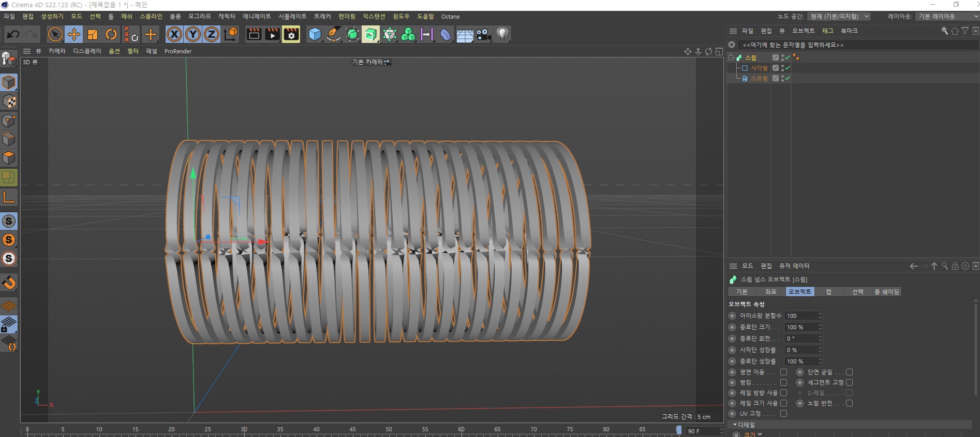Add a Floor environment grid icon
Image resolution: width=980 pixels, height=437 pixels.
click(x=465, y=35)
